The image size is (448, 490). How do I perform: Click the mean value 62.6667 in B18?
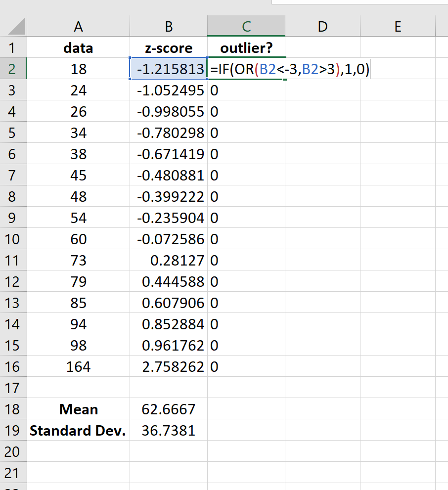coord(168,409)
